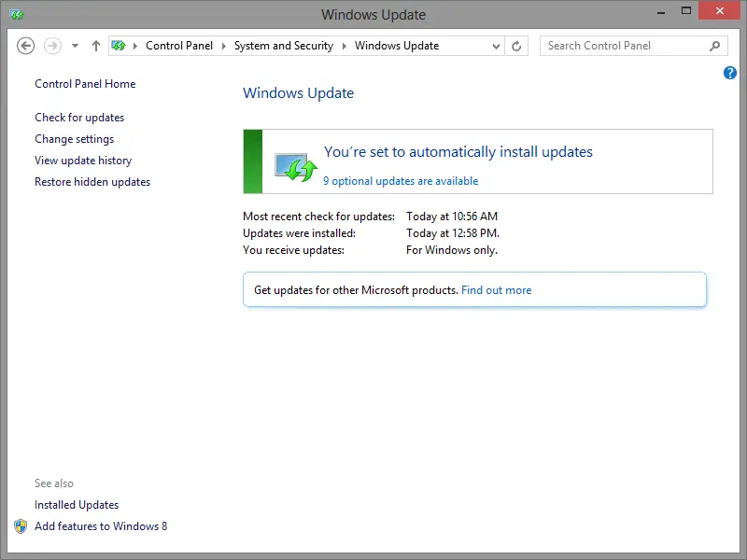Screen dimensions: 747x560
Task: Expand chevron before Control Panel breadcrumb
Action: 135,46
